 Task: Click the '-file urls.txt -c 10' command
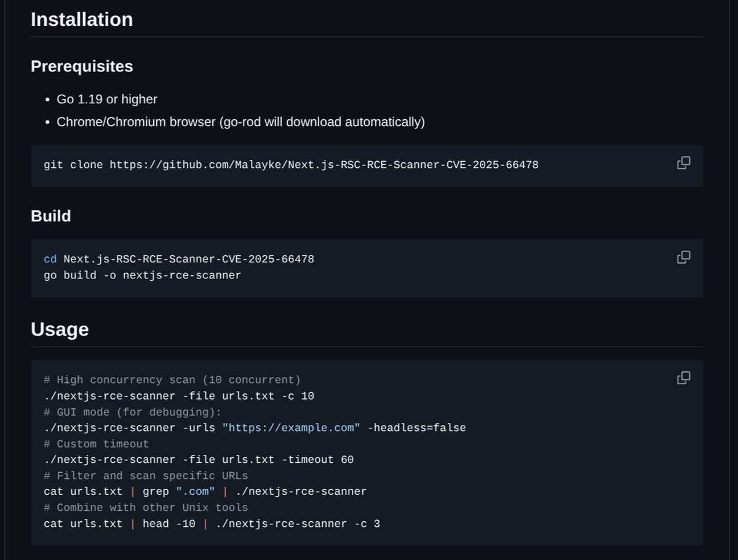coord(179,396)
